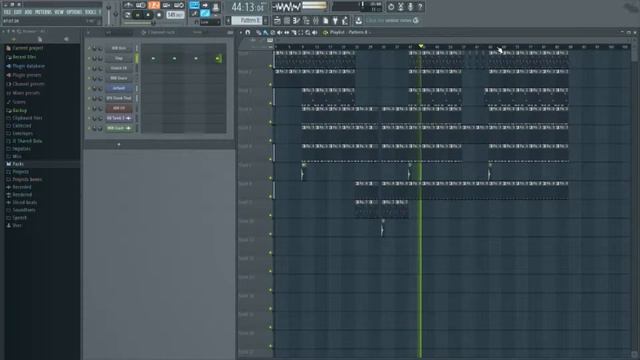Mute the Clap channel LED
Image resolution: width=640 pixels, height=360 pixels.
pyautogui.click(x=89, y=58)
